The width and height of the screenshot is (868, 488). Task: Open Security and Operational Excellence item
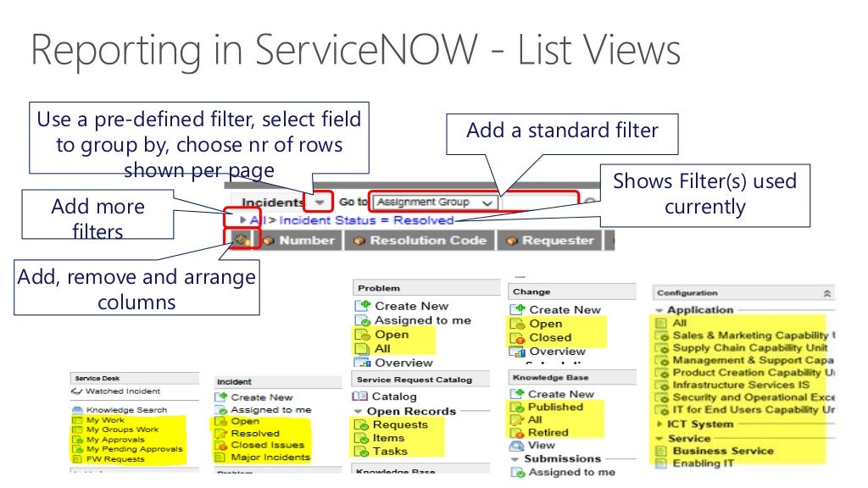pyautogui.click(x=754, y=398)
